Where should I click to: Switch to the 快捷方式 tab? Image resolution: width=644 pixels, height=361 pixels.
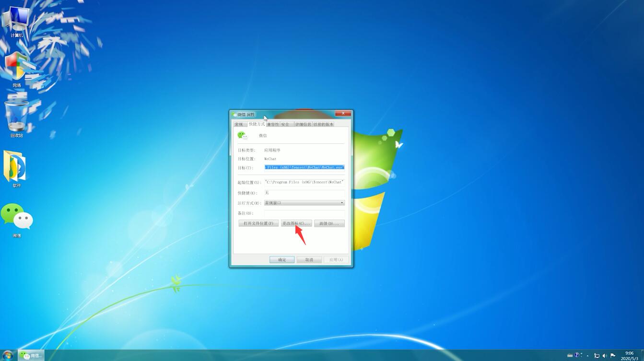257,124
